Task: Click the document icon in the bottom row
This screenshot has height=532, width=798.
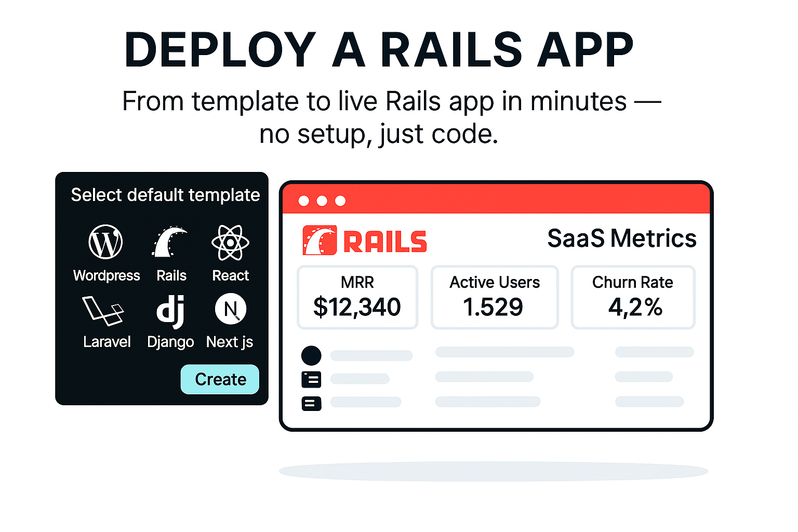Action: (311, 403)
